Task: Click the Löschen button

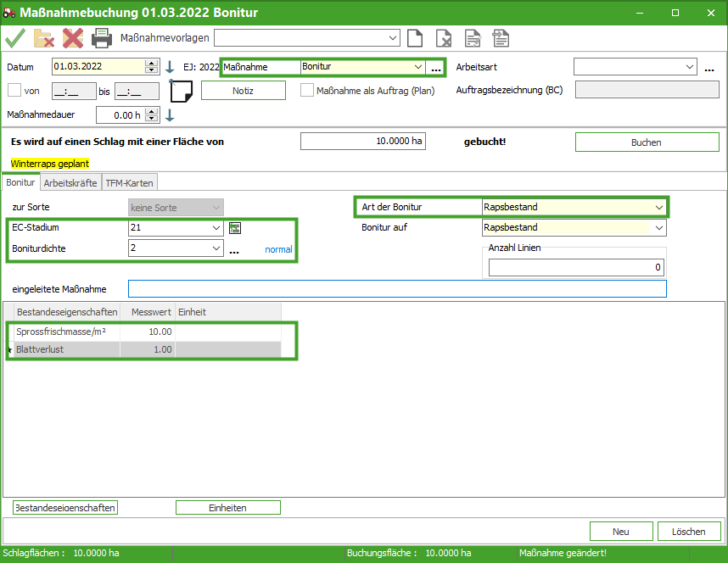Action: tap(688, 532)
